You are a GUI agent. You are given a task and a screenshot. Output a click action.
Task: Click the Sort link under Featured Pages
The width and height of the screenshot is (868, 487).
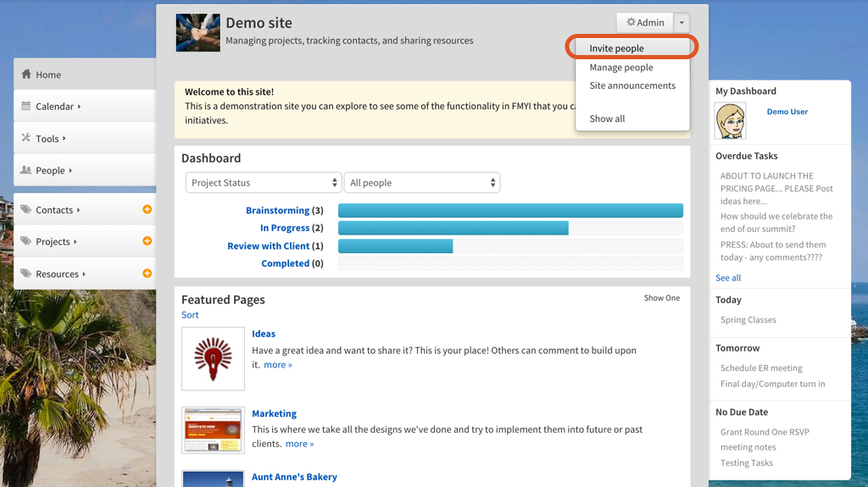coord(190,315)
